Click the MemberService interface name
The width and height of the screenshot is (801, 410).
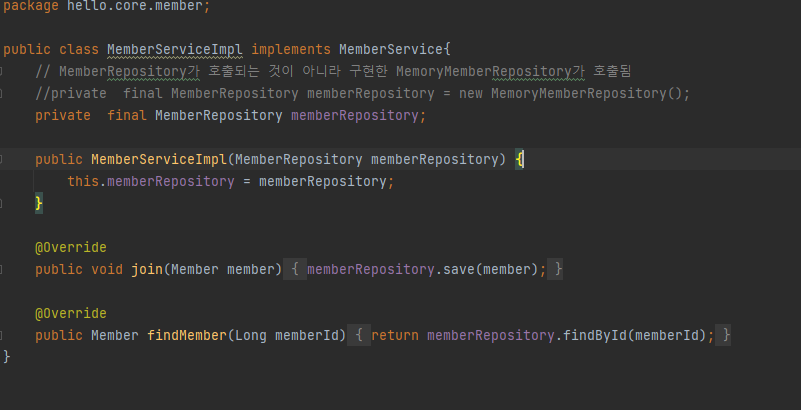(x=391, y=50)
